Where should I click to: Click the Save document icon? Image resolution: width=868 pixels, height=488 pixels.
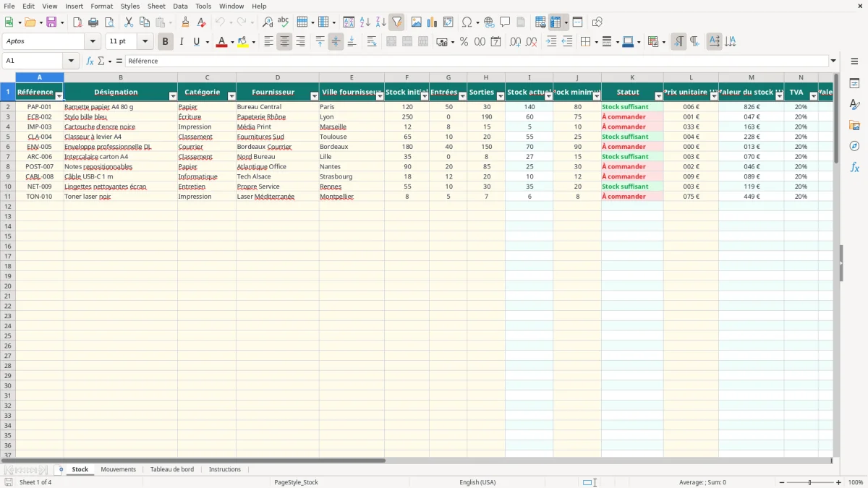click(51, 22)
